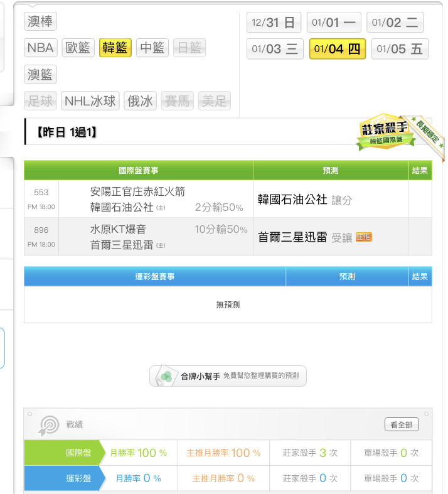The height and width of the screenshot is (494, 448).
Task: Pick date 01/01 一
Action: pyautogui.click(x=334, y=23)
